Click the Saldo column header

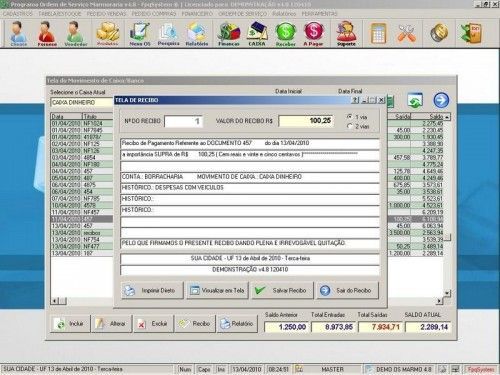coord(428,116)
